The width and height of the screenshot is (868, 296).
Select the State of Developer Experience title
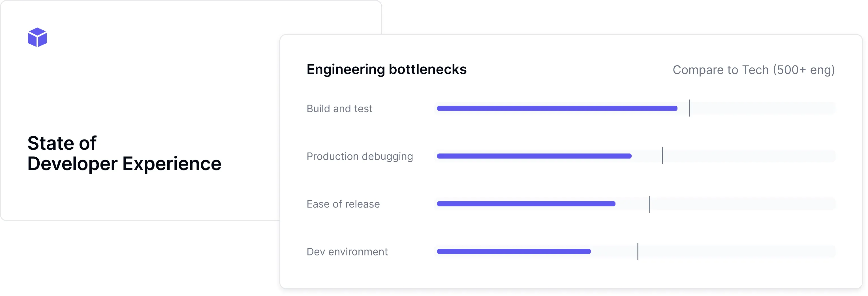click(124, 153)
